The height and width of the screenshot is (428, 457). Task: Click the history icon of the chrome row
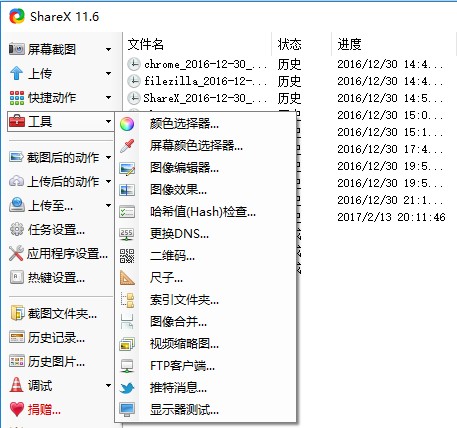[134, 64]
